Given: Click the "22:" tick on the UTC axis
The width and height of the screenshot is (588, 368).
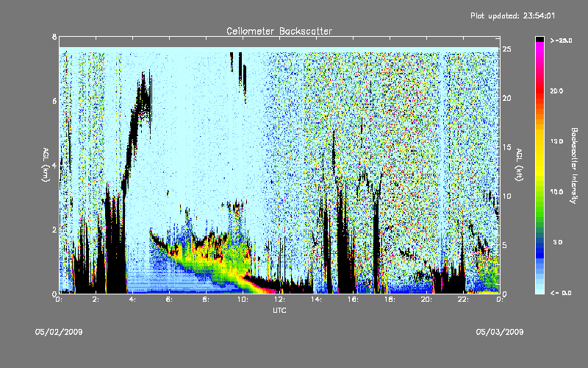Looking at the screenshot, I should pyautogui.click(x=463, y=300).
